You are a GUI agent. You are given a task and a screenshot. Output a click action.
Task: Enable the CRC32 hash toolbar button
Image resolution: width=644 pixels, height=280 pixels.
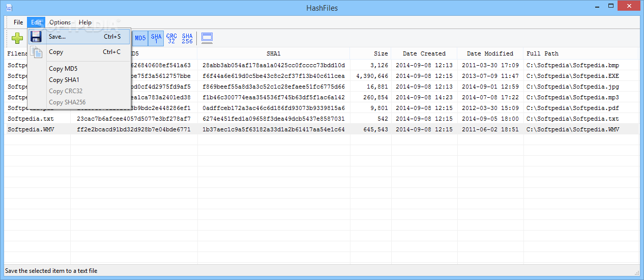click(x=171, y=38)
